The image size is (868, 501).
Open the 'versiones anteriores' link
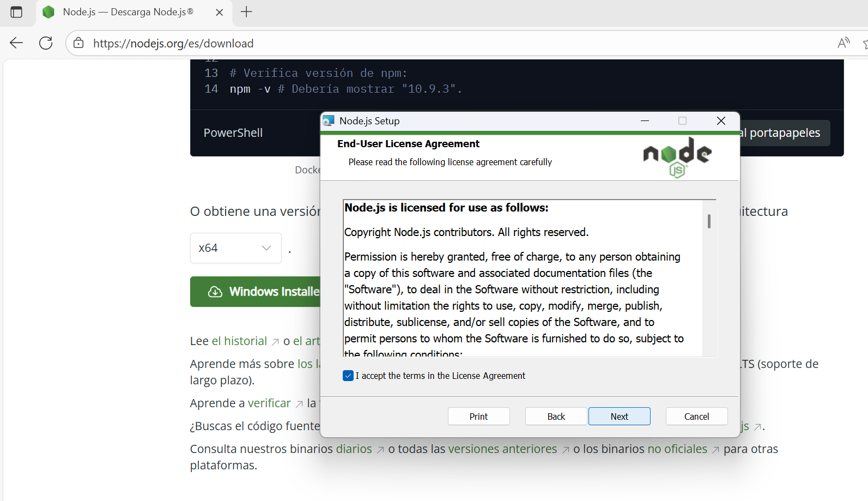[x=502, y=449]
